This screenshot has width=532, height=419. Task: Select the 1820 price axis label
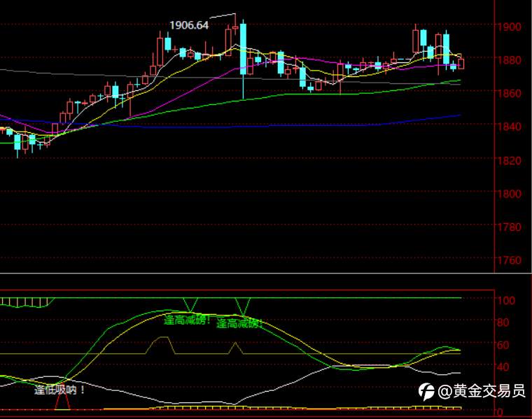[x=510, y=160]
